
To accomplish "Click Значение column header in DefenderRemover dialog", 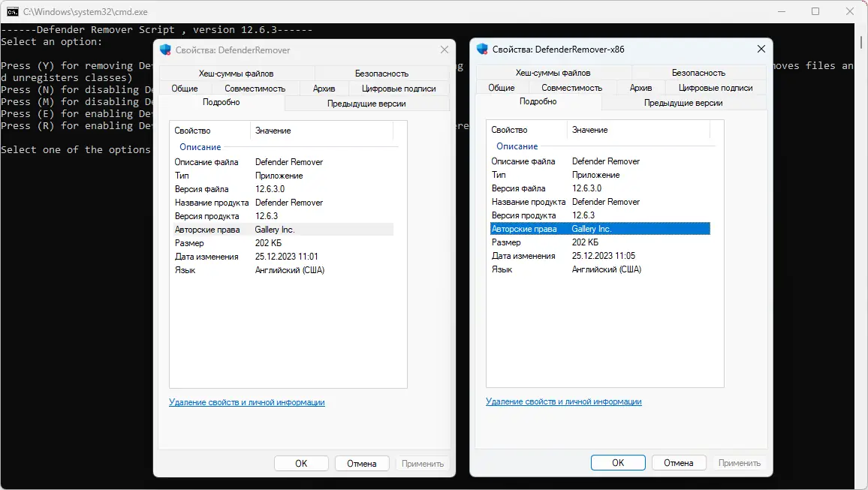I will (x=273, y=131).
